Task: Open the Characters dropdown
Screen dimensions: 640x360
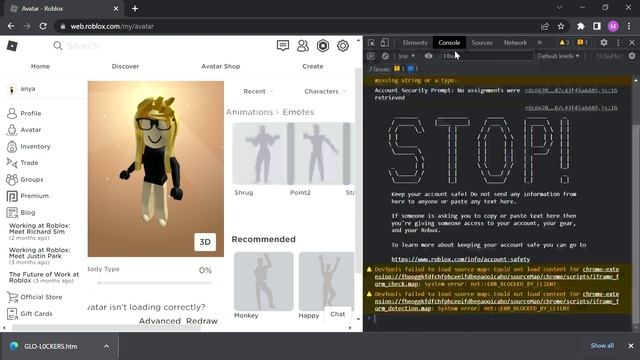Action: (325, 91)
